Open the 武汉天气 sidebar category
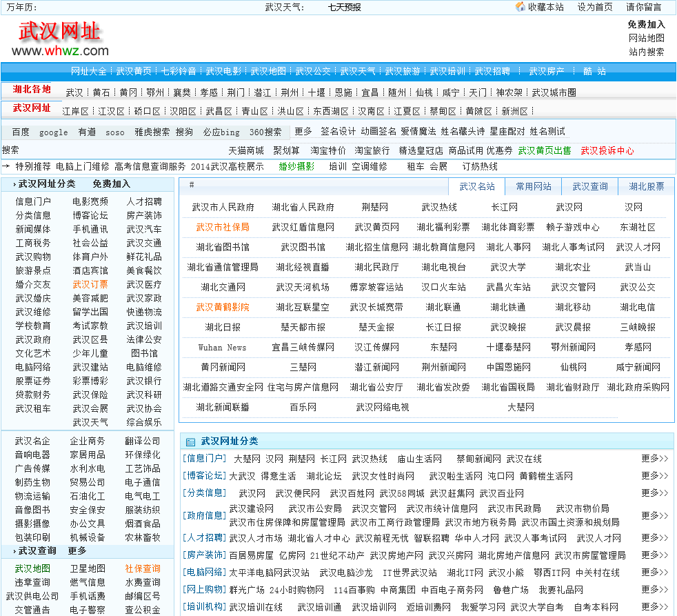 (90, 422)
